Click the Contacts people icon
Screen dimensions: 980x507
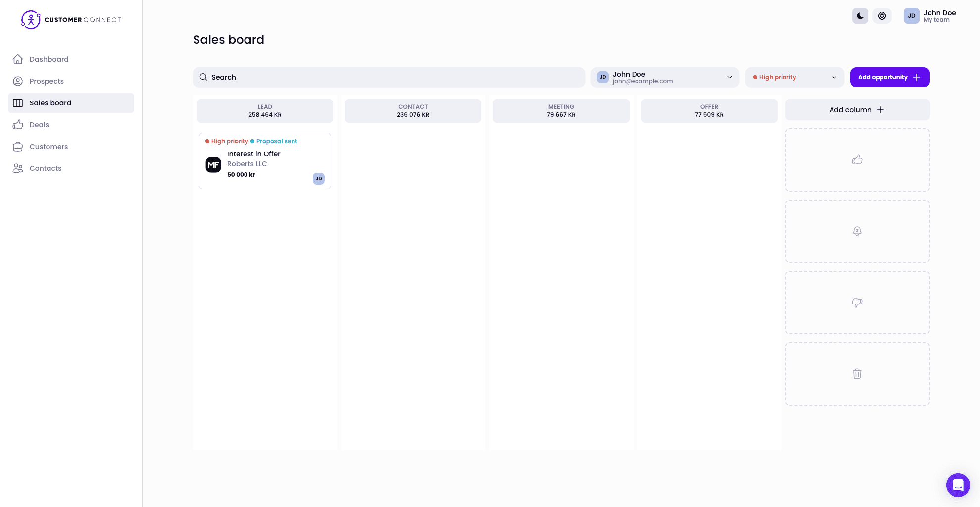click(18, 168)
